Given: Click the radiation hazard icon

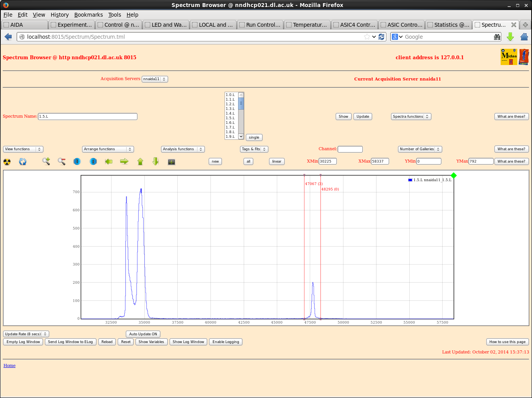Looking at the screenshot, I should click(x=7, y=162).
